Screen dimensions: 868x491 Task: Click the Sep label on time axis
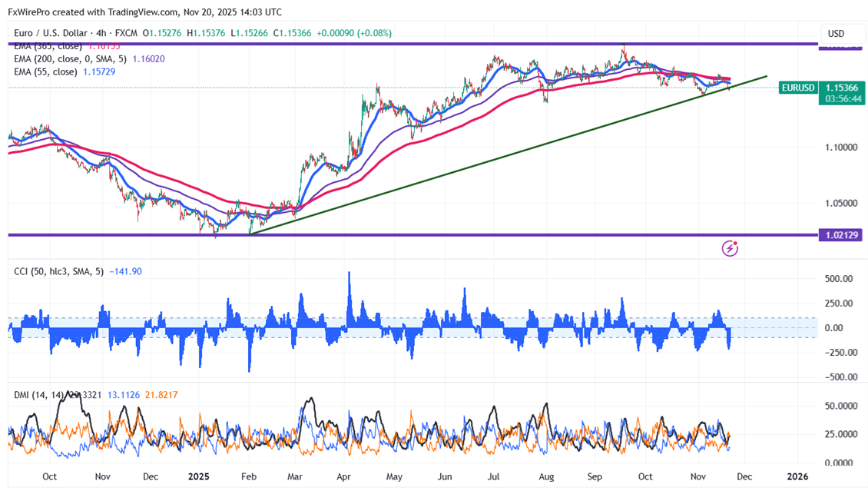(x=595, y=476)
